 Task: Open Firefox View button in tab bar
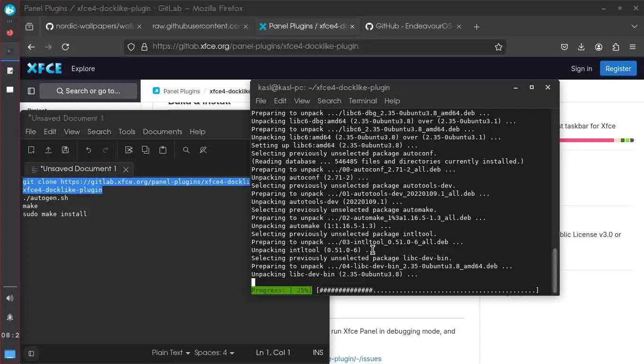(29, 27)
